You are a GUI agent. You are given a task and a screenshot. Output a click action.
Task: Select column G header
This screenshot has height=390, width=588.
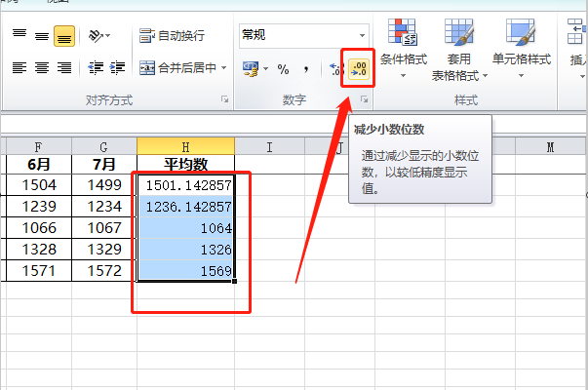104,146
